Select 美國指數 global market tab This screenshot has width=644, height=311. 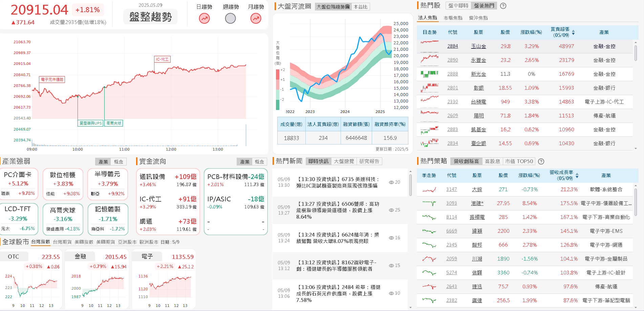84,242
